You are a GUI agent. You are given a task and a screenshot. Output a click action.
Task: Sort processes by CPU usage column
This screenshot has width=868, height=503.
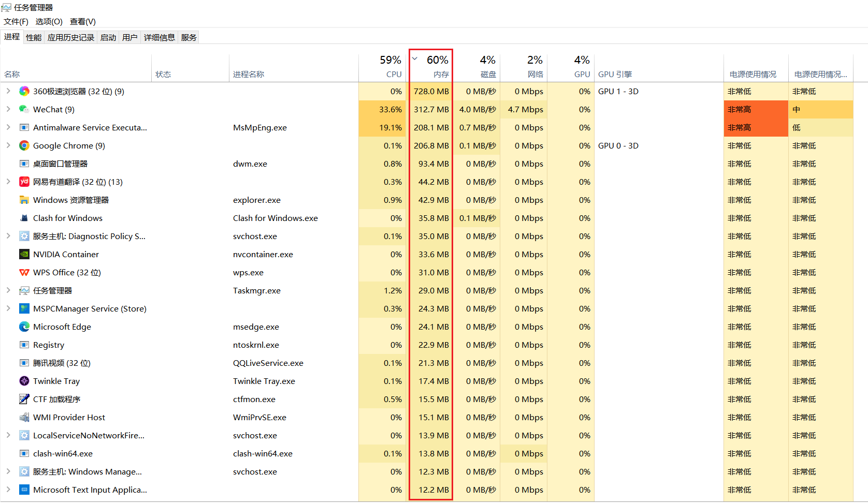point(382,68)
